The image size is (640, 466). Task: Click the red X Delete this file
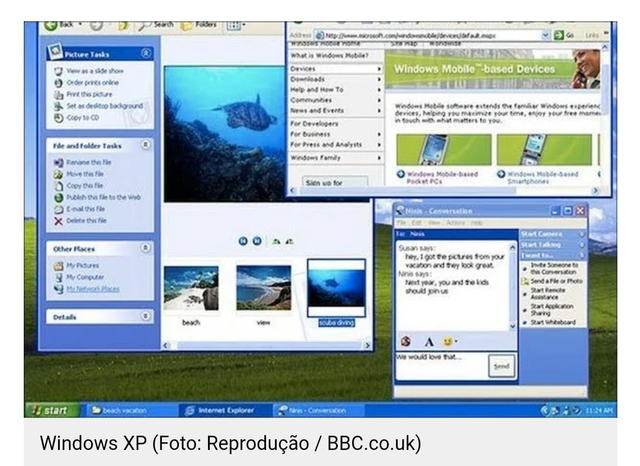(58, 221)
